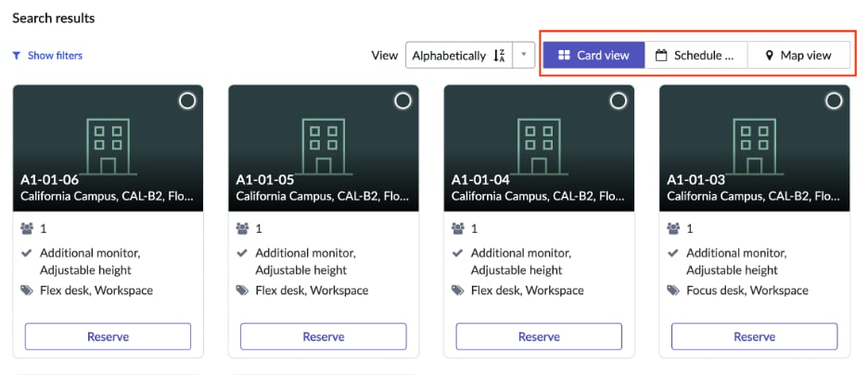Click the capacity people icon on A1-01-06
Viewport: 868px width, 375px height.
[x=27, y=228]
